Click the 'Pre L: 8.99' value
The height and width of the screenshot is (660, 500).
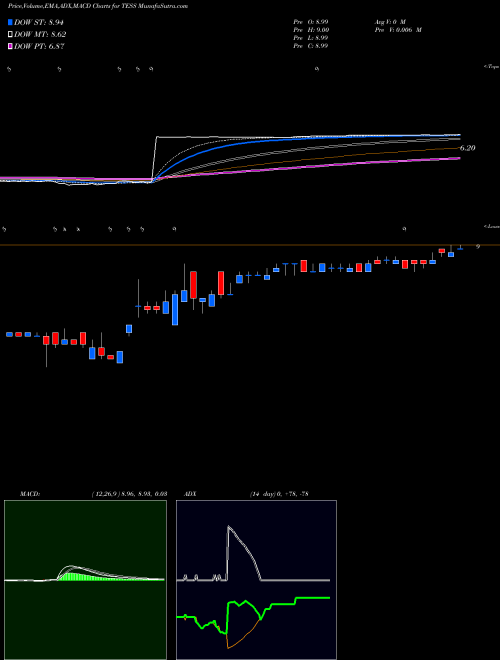[311, 37]
